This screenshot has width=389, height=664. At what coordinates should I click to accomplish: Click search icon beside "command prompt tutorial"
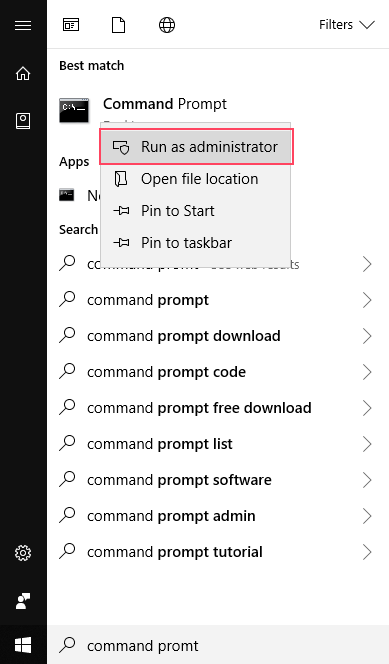pos(67,551)
